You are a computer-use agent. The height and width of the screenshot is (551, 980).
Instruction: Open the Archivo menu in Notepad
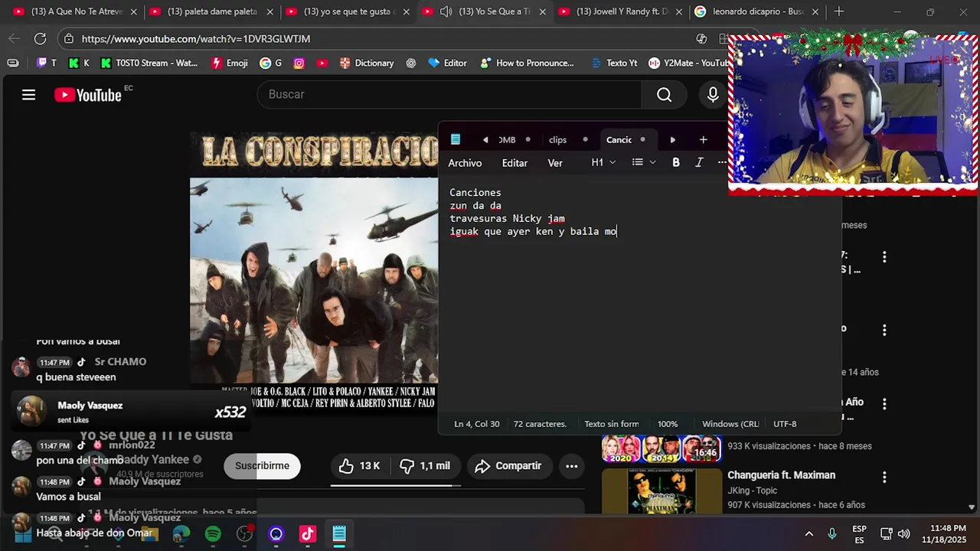click(x=465, y=163)
